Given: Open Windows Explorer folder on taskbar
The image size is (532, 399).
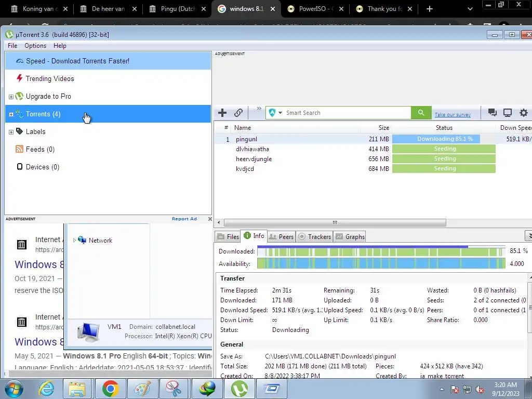Looking at the screenshot, I should tap(77, 389).
